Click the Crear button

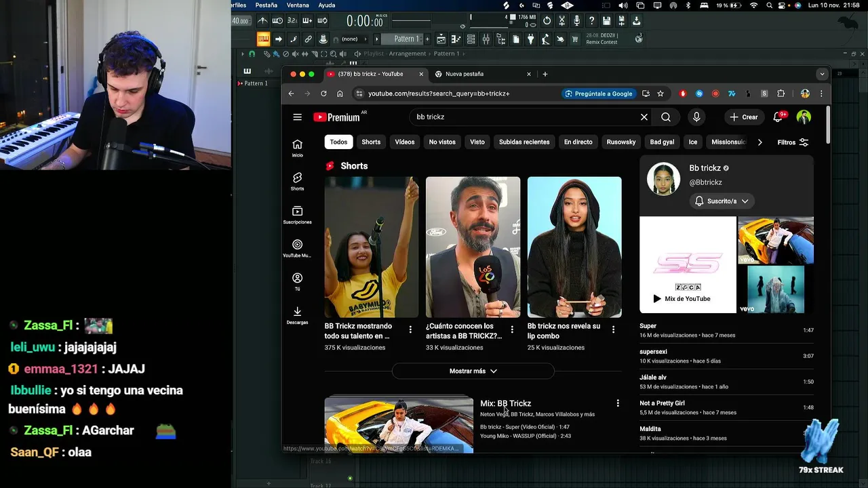744,117
